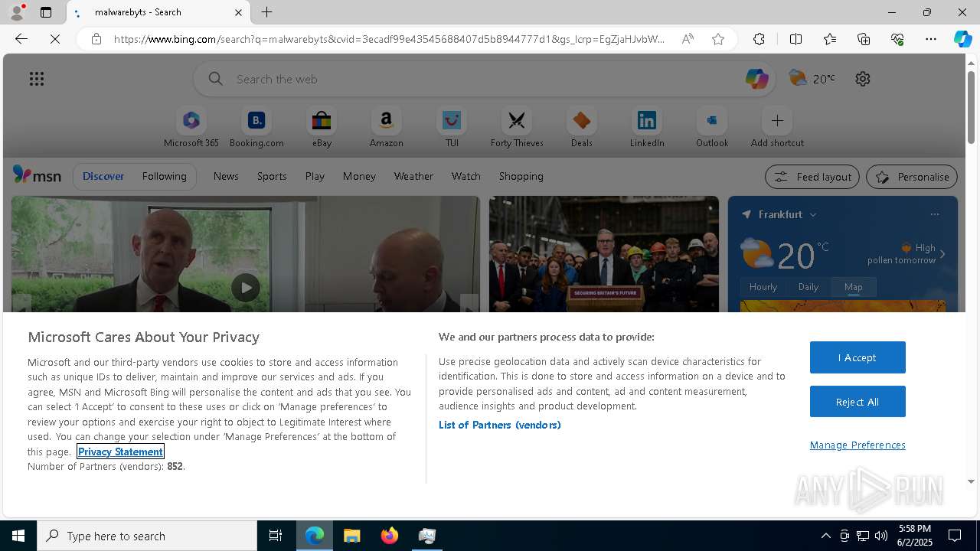
Task: Open the Microsoft apps grid launcher
Action: coord(37,79)
